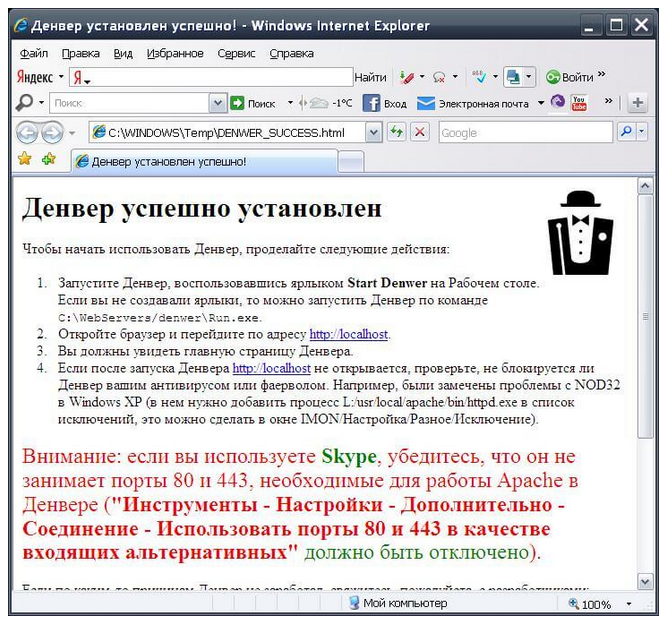
Task: Click the spell-check checkmark icon
Action: pos(479,77)
